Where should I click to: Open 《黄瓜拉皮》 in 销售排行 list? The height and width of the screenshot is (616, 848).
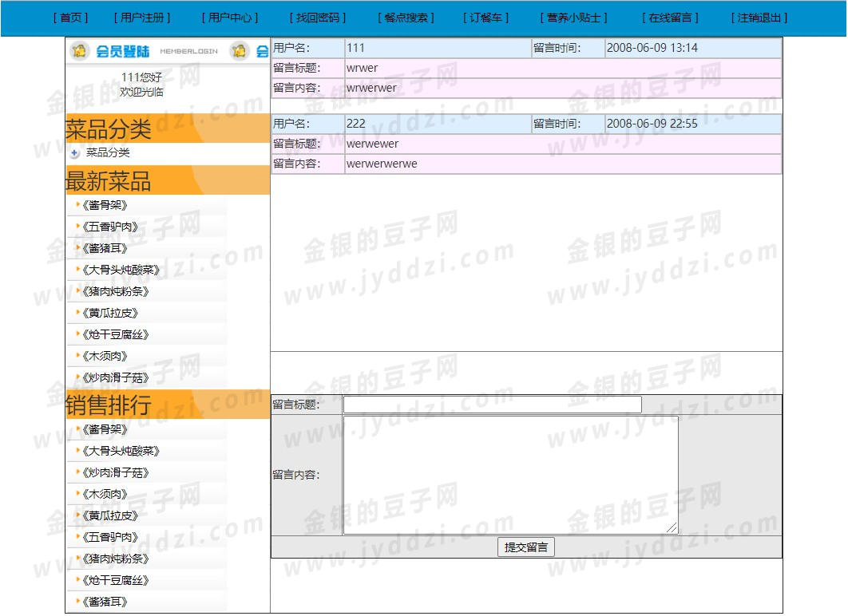pyautogui.click(x=109, y=516)
